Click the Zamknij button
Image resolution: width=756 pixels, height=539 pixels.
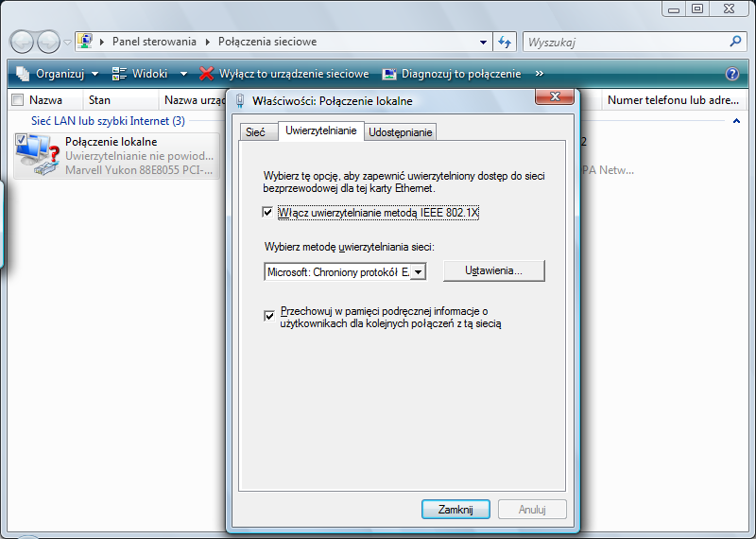click(455, 509)
